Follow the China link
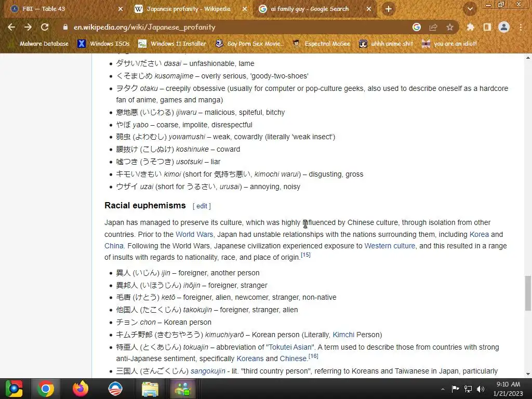Screen dimensions: 532x399 tap(114, 246)
